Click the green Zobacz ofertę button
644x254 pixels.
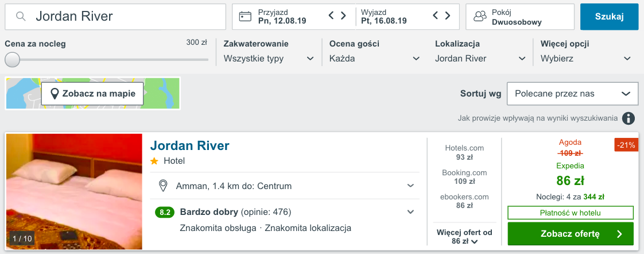pos(571,234)
